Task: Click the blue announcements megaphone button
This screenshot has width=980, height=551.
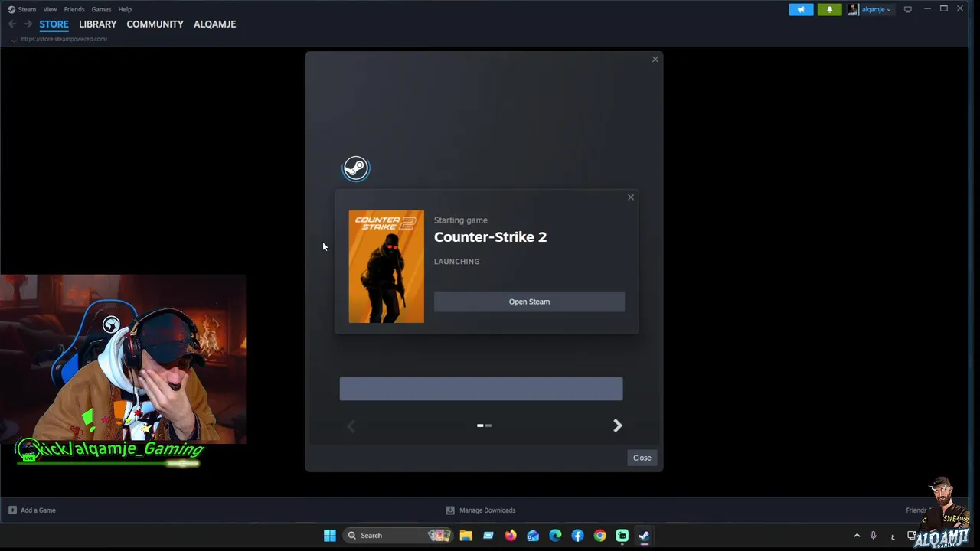Action: (801, 9)
